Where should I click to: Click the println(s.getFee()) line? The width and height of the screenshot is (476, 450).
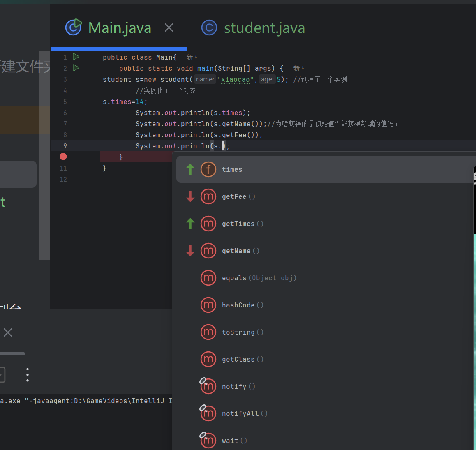(199, 135)
